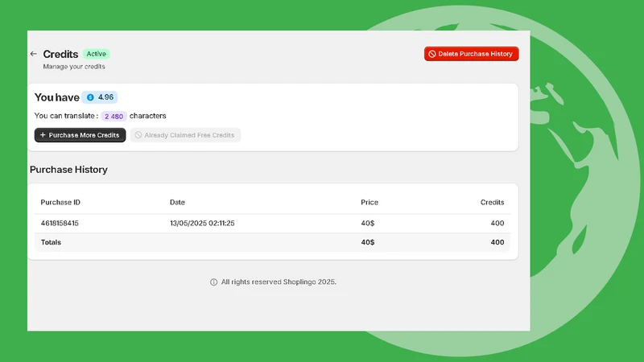The width and height of the screenshot is (644, 362).
Task: Select purchase ID 4618158415
Action: point(60,224)
